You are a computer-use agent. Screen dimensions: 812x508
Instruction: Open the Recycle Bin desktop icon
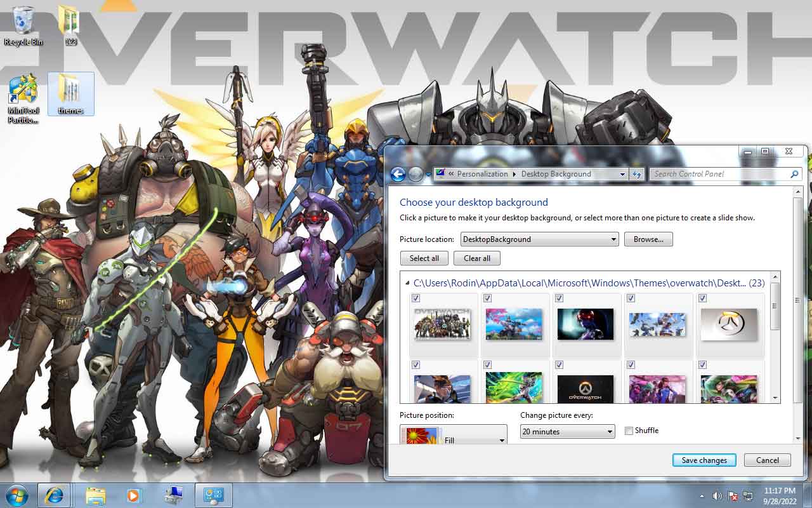[x=23, y=25]
